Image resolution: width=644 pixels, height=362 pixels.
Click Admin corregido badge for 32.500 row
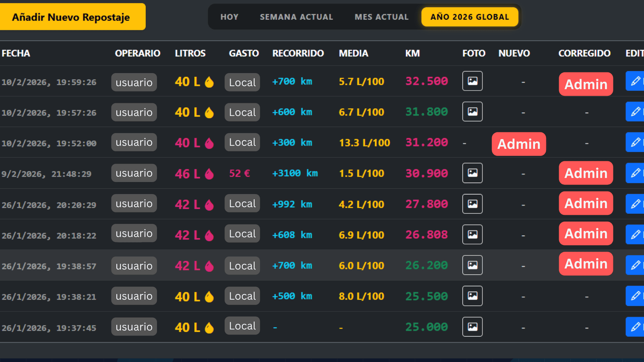click(586, 84)
